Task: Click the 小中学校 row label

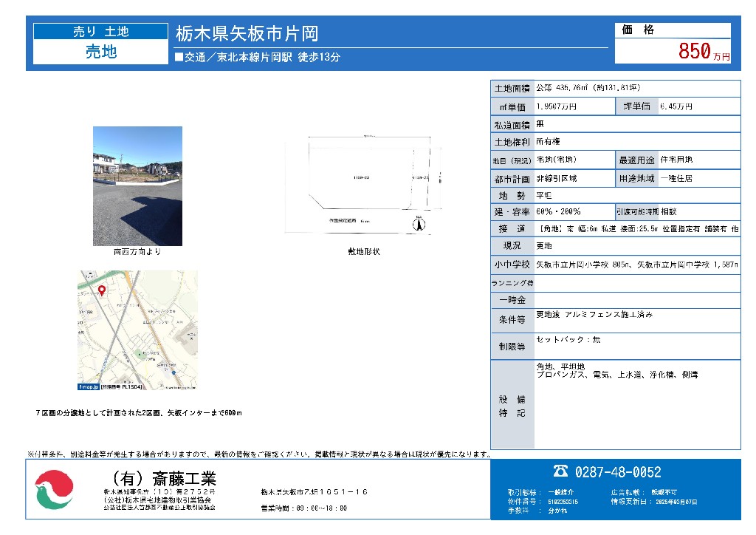Action: pos(512,264)
